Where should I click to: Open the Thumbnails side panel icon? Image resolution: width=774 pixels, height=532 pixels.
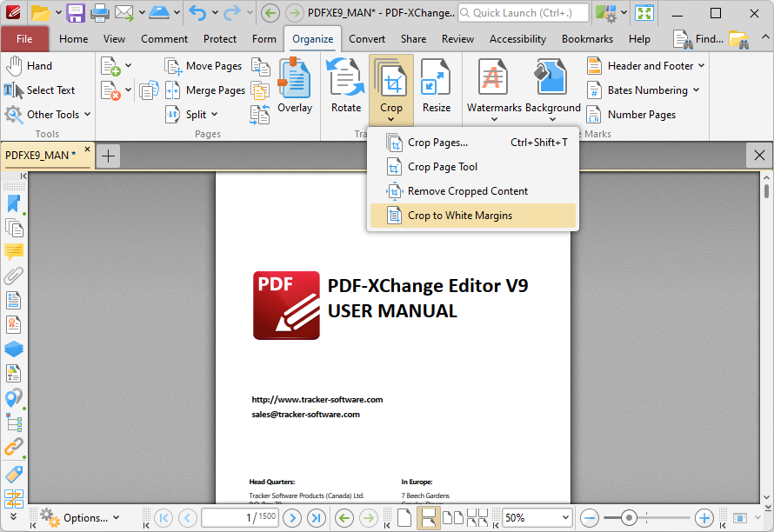tap(14, 228)
